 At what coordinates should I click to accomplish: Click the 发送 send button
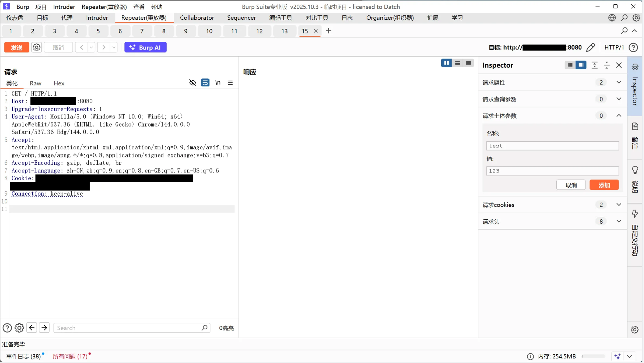(16, 48)
